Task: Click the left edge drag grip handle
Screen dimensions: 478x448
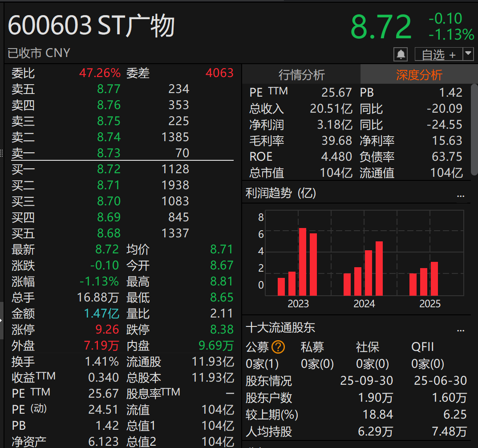Action: [2, 152]
